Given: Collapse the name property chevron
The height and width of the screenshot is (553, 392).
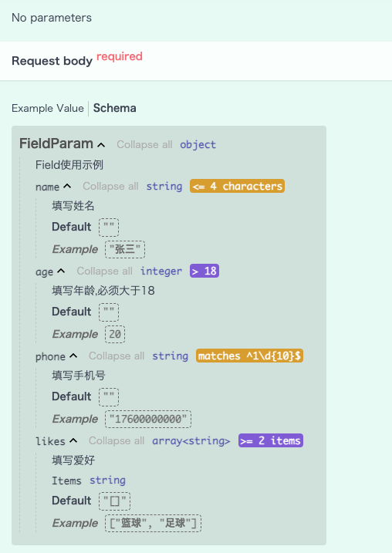Looking at the screenshot, I should click(x=67, y=186).
